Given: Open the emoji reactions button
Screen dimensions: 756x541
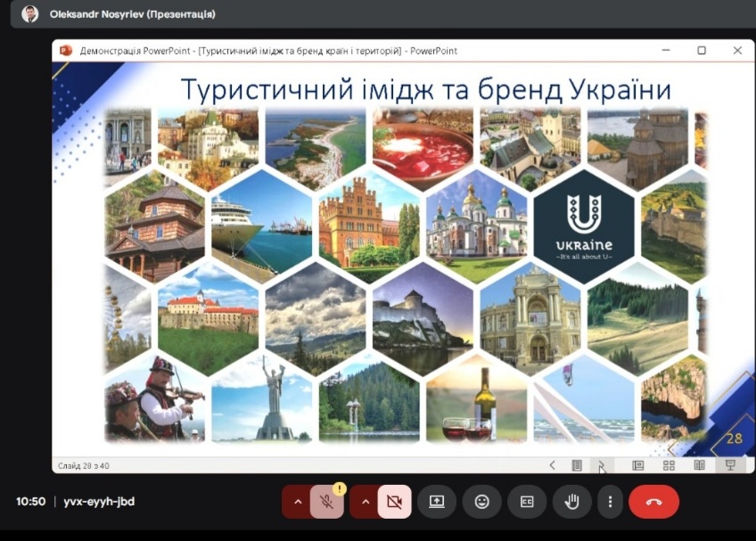Looking at the screenshot, I should [x=481, y=502].
